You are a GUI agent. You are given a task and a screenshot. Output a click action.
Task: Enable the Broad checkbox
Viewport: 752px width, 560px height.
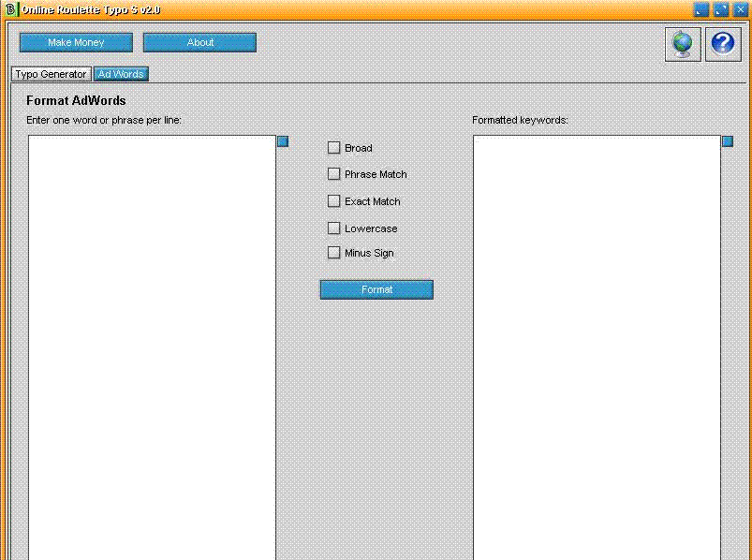click(x=333, y=148)
